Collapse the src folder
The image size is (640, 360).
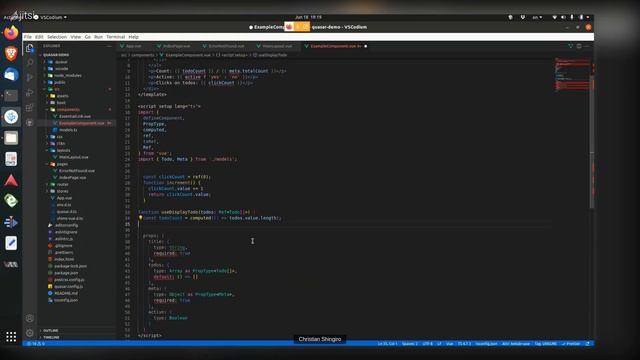[x=57, y=89]
